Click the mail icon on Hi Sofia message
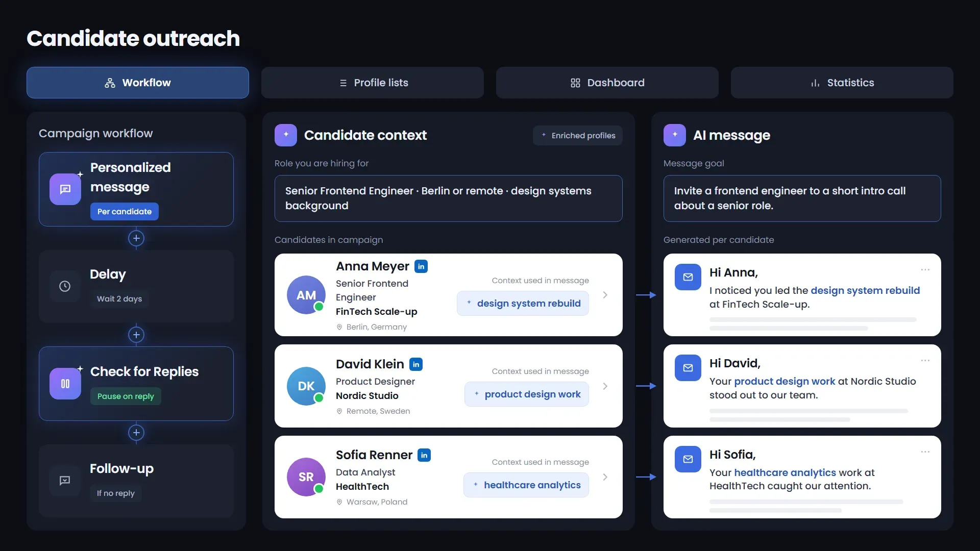 tap(688, 459)
